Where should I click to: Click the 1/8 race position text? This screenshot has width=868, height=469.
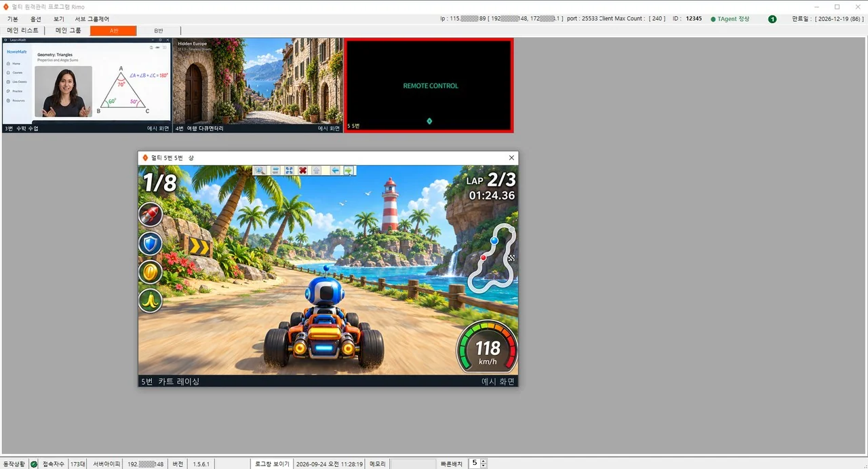pyautogui.click(x=159, y=183)
